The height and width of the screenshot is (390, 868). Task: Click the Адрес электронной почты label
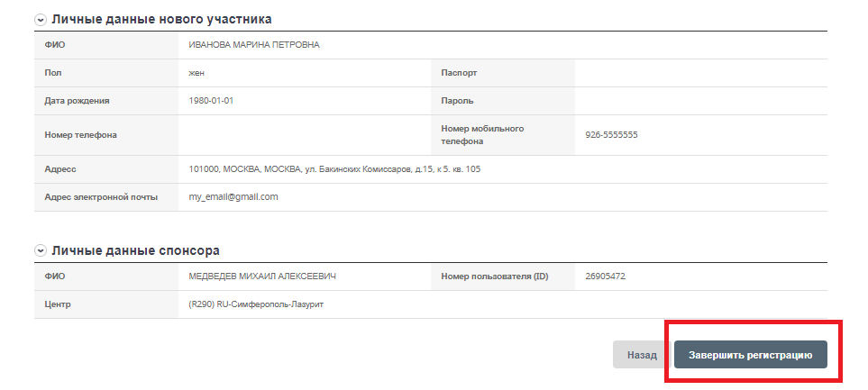(101, 196)
